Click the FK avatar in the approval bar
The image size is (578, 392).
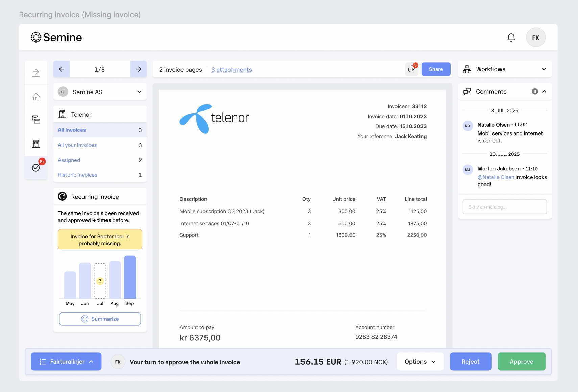coord(118,362)
